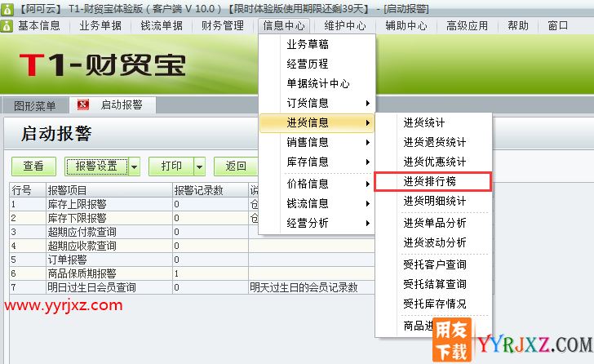594x364 pixels.
Task: Click the app icon in title bar
Action: pos(7,9)
